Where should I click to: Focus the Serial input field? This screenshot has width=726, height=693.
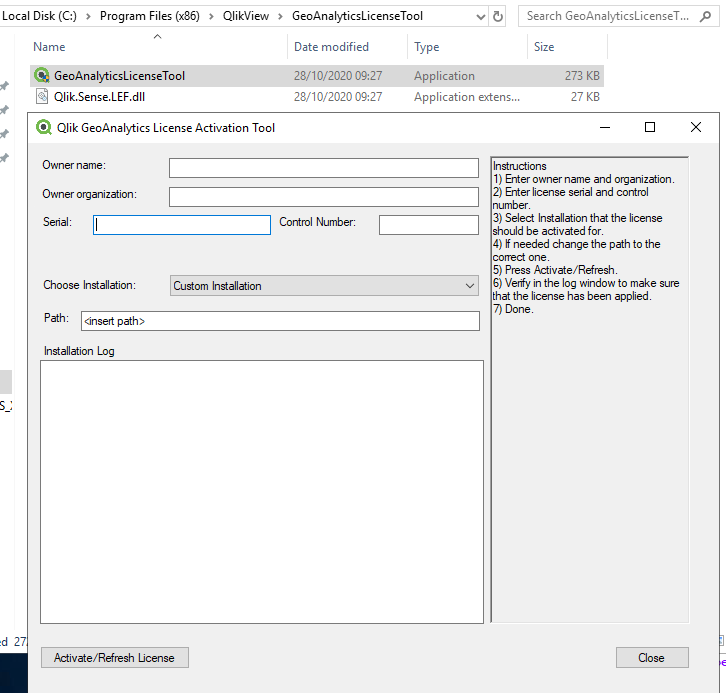point(182,225)
